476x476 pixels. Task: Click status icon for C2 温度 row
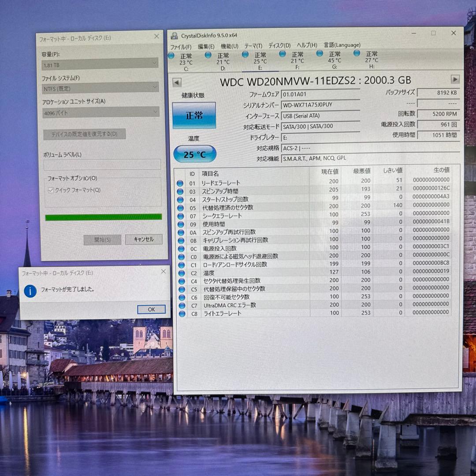(182, 273)
